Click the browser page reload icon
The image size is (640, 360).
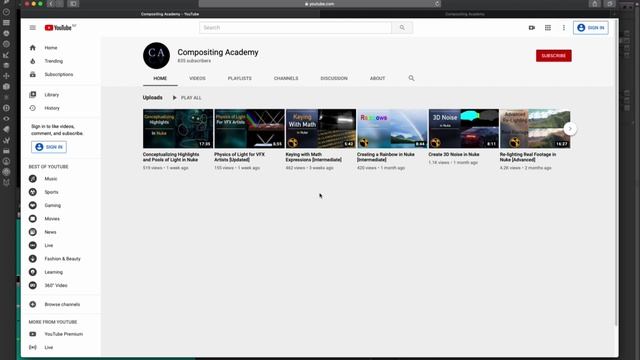tap(437, 4)
